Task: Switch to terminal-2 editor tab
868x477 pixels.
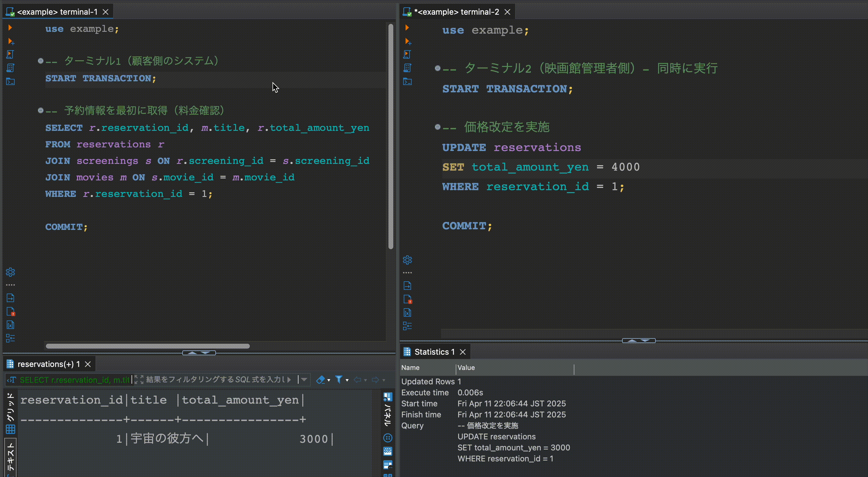Action: pyautogui.click(x=456, y=12)
